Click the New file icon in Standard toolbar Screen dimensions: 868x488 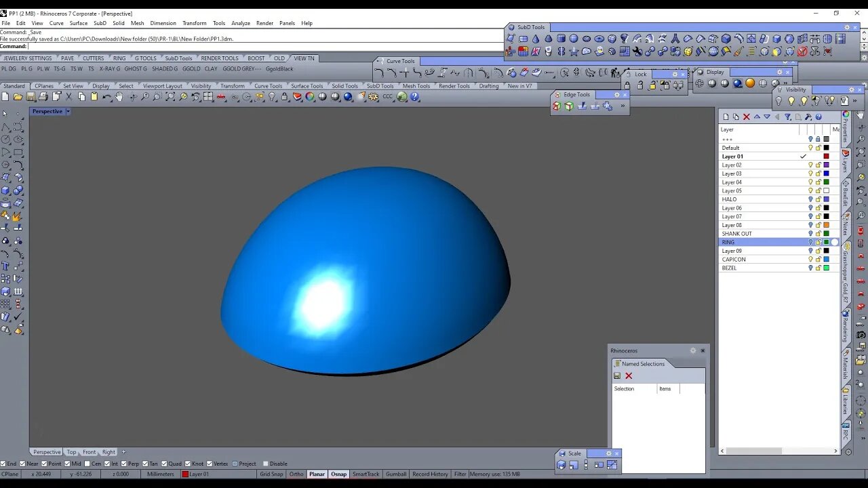coord(5,97)
